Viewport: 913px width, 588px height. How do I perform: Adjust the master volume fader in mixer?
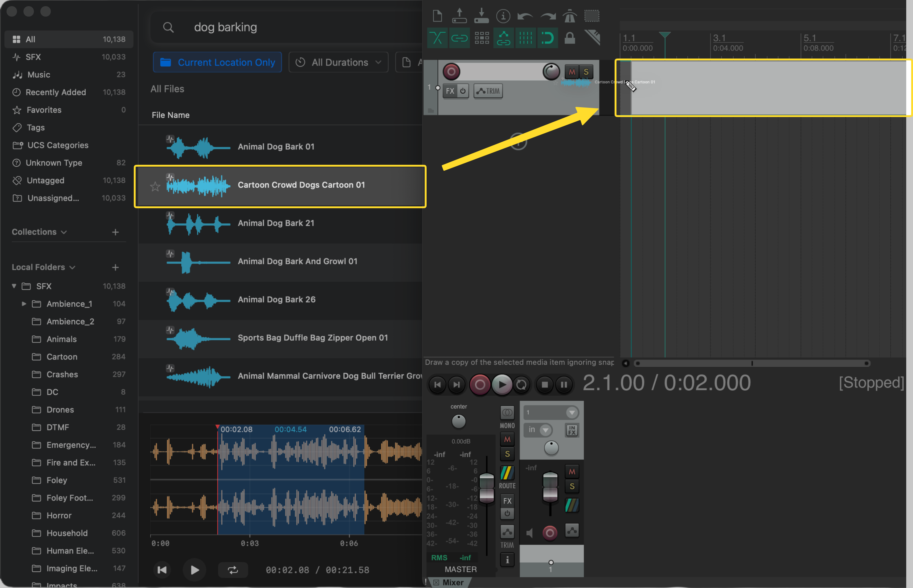tap(486, 488)
